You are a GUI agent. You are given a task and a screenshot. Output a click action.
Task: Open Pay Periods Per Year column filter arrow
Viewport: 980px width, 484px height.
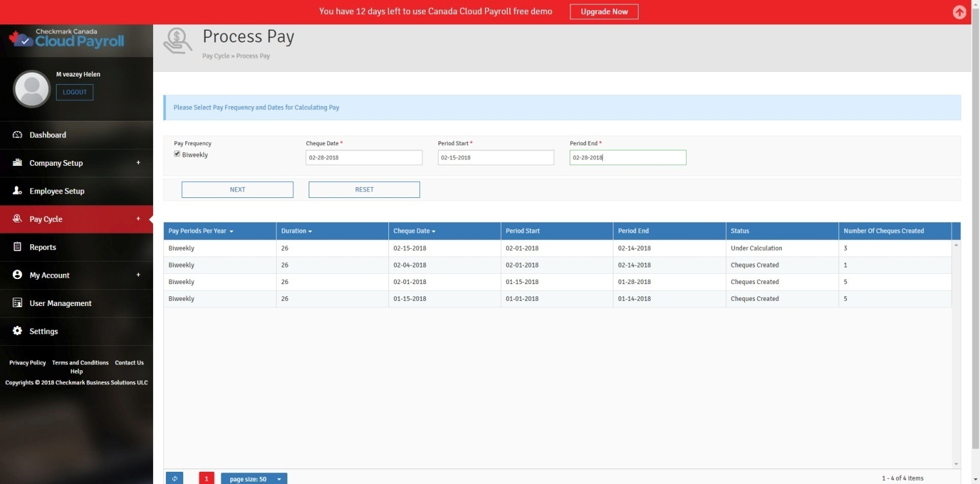pos(231,231)
